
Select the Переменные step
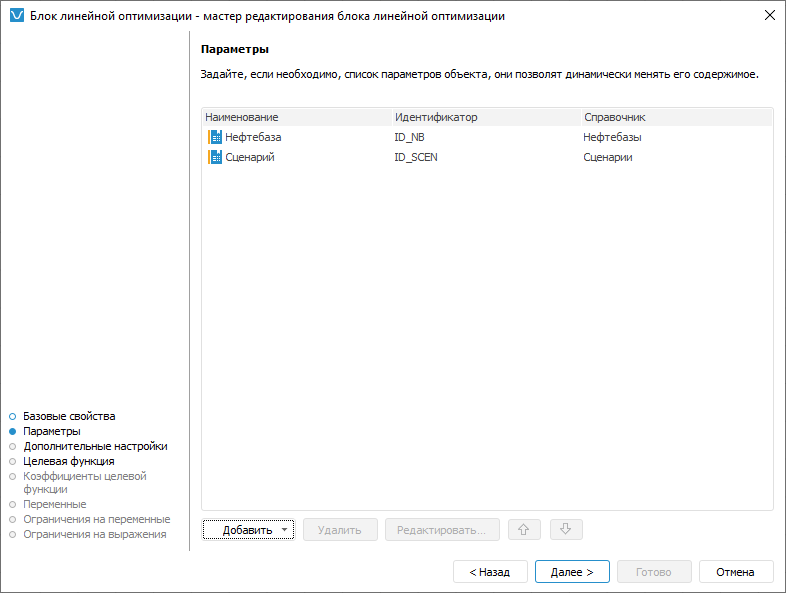coord(55,504)
